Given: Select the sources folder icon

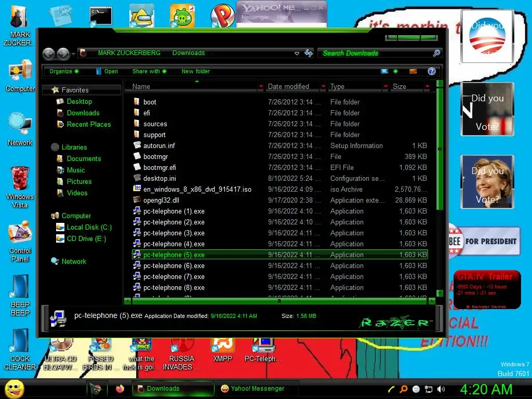Looking at the screenshot, I should [137, 124].
